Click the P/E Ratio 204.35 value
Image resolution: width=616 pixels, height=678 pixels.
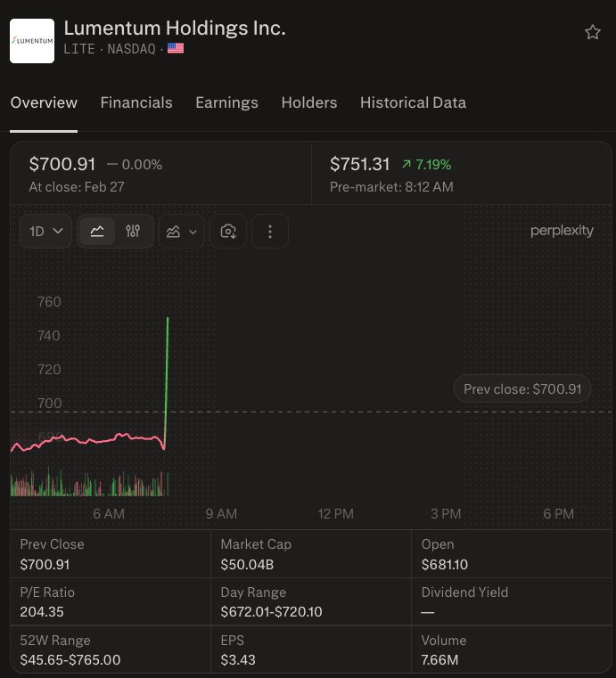click(42, 612)
